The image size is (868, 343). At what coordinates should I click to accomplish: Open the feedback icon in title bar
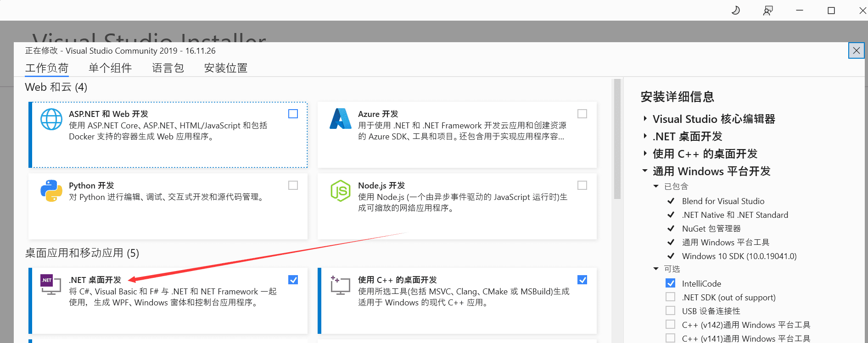[x=768, y=10]
